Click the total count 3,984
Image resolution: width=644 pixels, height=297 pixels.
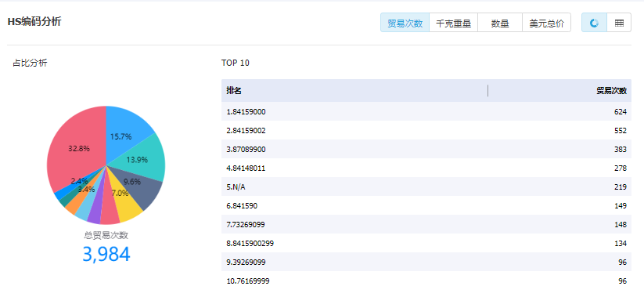pos(106,254)
